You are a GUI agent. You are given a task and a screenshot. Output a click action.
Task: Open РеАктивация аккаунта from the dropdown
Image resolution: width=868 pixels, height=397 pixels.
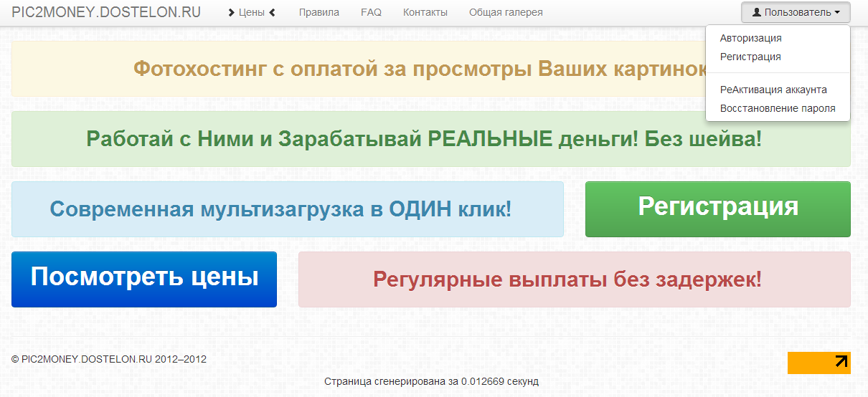[773, 90]
